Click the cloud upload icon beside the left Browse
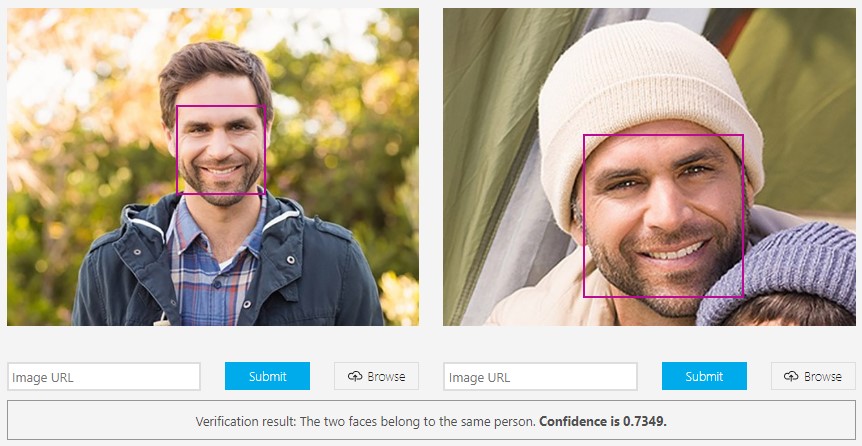The height and width of the screenshot is (446, 862). (355, 376)
